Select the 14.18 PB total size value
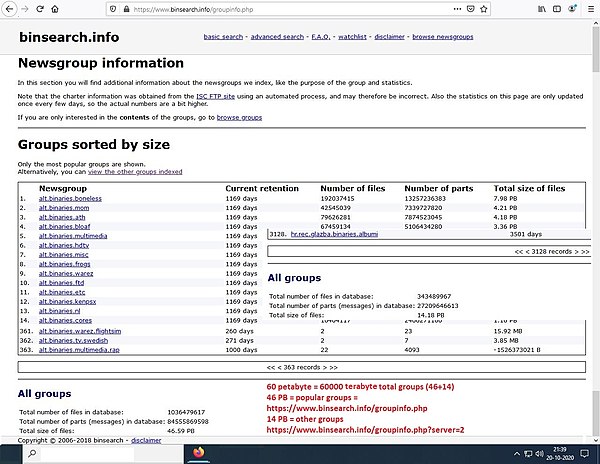Image resolution: width=600 pixels, height=464 pixels. [430, 315]
